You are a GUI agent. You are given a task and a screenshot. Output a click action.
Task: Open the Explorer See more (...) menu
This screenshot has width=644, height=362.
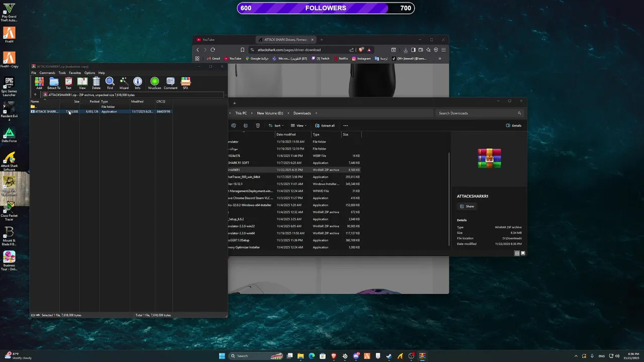345,126
